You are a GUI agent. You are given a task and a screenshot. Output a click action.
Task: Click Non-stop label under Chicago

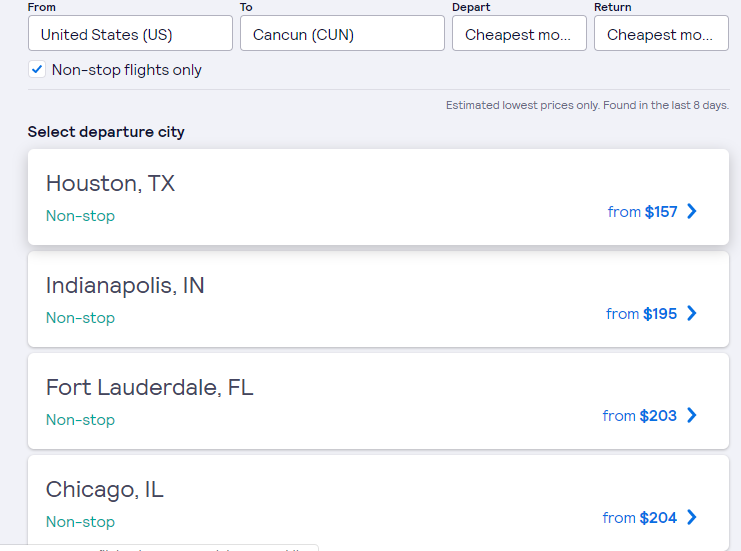click(80, 522)
